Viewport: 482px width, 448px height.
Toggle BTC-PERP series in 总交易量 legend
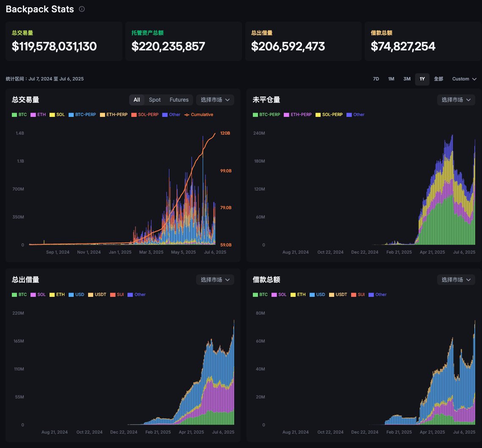pos(82,115)
